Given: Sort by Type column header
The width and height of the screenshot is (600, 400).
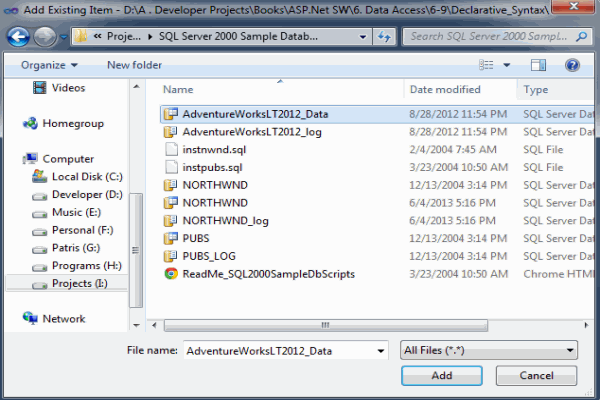Looking at the screenshot, I should [x=536, y=90].
